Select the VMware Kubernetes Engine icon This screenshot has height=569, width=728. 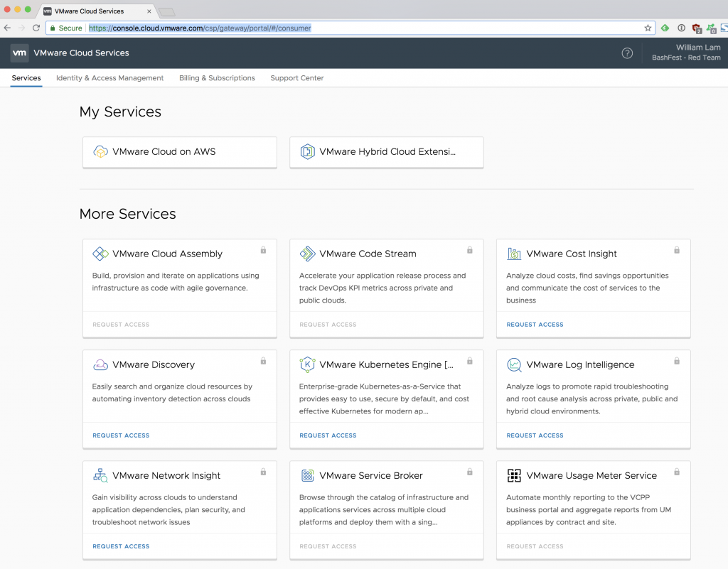coord(307,364)
